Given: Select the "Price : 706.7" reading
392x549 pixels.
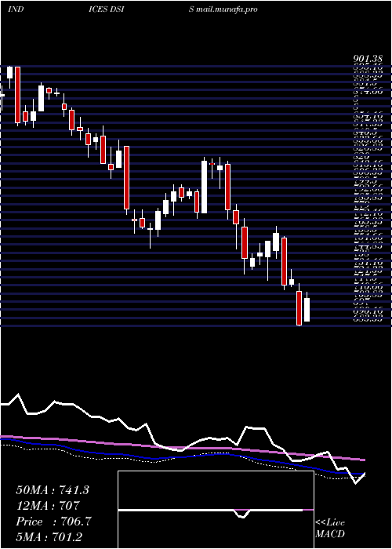Looking at the screenshot, I should 53,522.
